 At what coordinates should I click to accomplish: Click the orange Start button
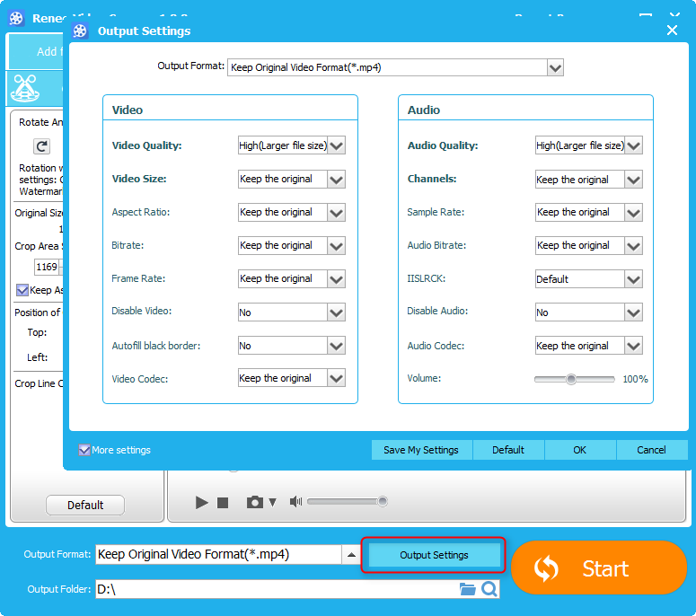pyautogui.click(x=599, y=568)
